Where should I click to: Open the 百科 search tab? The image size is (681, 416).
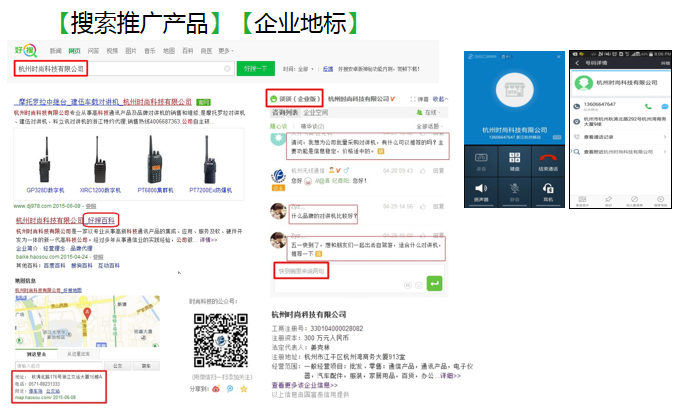click(x=188, y=51)
